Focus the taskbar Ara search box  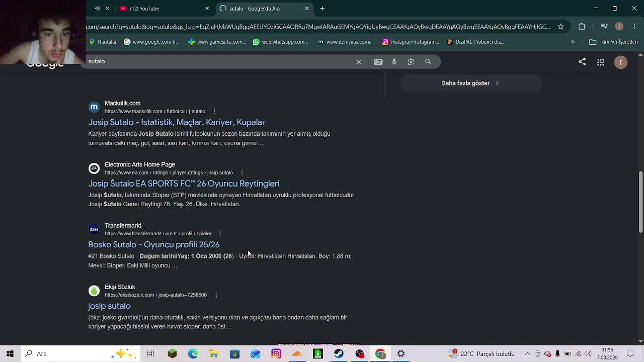click(x=80, y=353)
